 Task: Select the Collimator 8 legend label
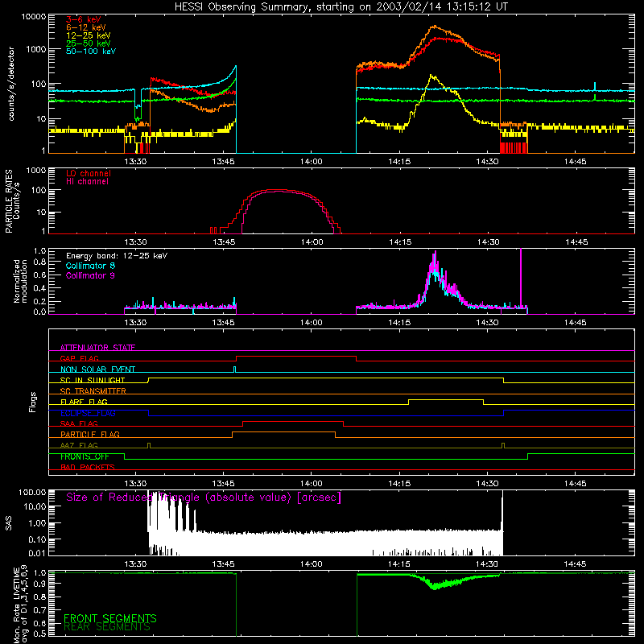coord(90,266)
